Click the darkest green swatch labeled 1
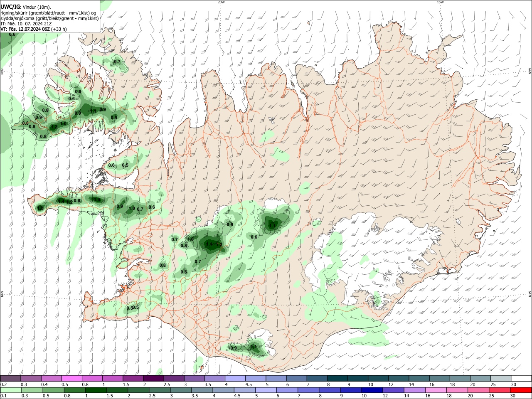This screenshot has height=399, width=532. (x=96, y=390)
